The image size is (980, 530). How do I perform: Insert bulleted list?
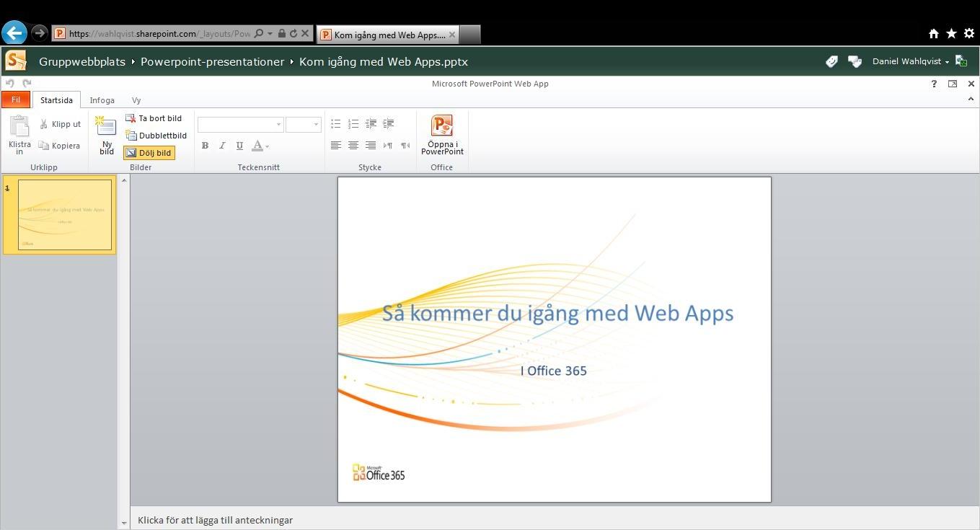[x=335, y=124]
